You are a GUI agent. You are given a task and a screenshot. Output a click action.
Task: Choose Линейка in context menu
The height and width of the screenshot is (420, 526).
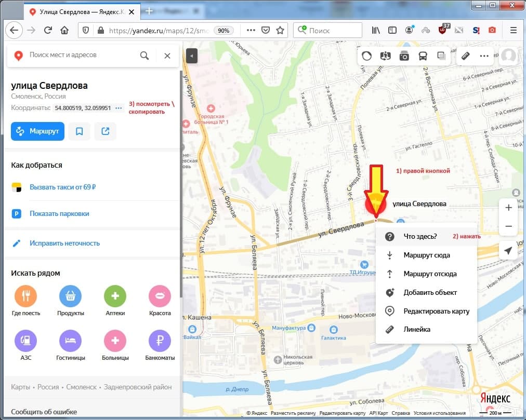[426, 329]
